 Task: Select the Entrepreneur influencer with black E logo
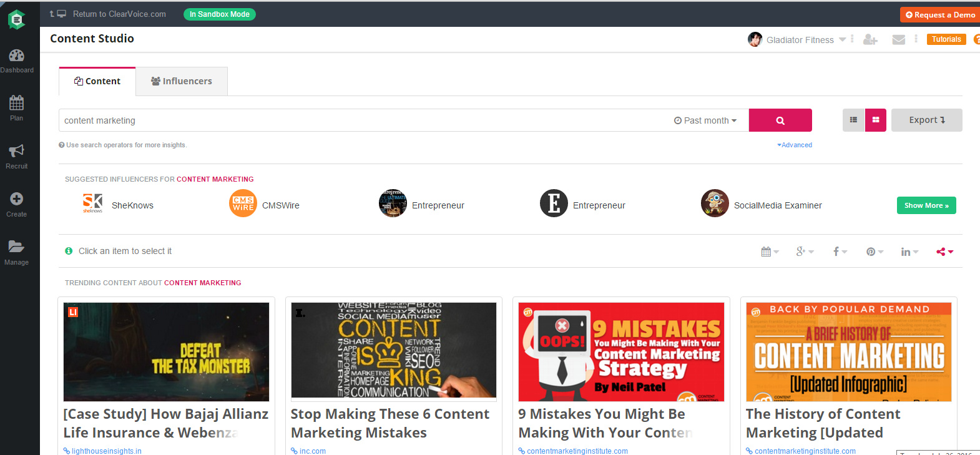(x=554, y=203)
